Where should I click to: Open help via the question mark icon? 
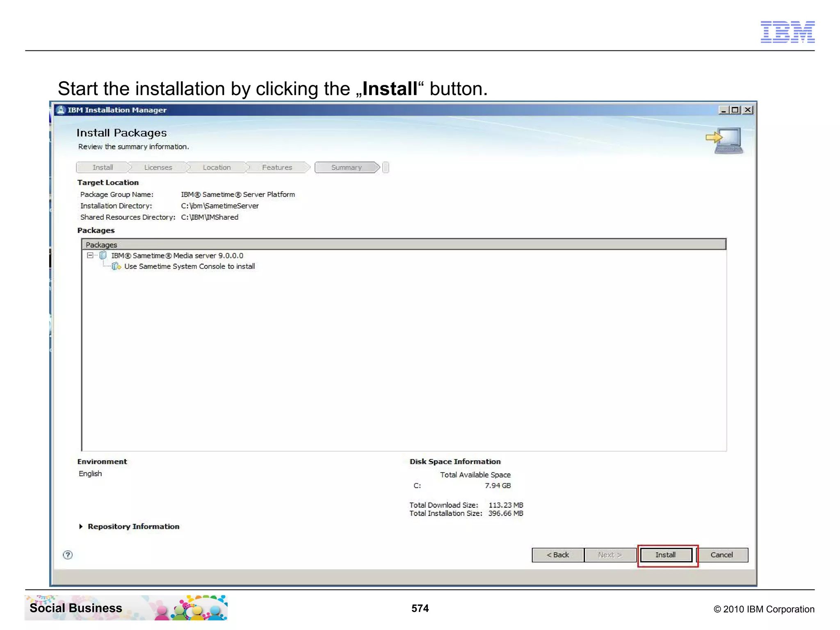[68, 555]
